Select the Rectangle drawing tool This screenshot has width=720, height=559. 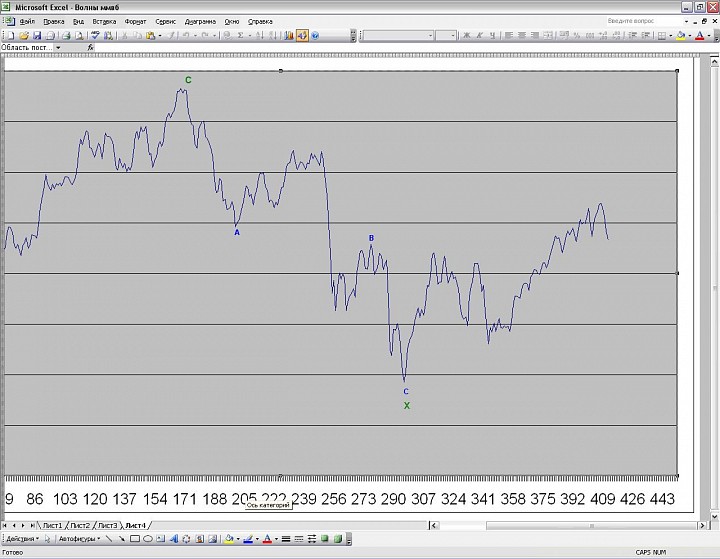(135, 539)
